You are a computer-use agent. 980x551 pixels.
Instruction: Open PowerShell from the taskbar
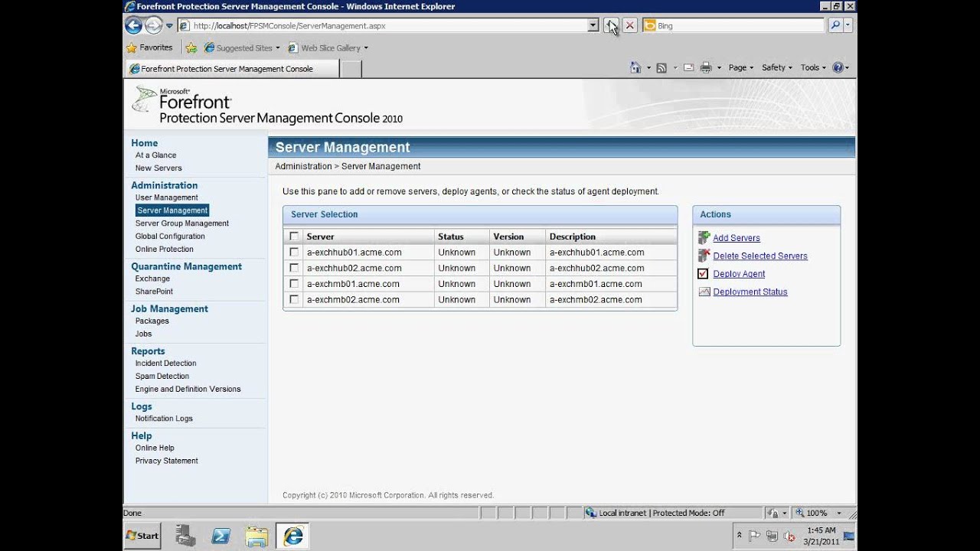click(x=221, y=536)
